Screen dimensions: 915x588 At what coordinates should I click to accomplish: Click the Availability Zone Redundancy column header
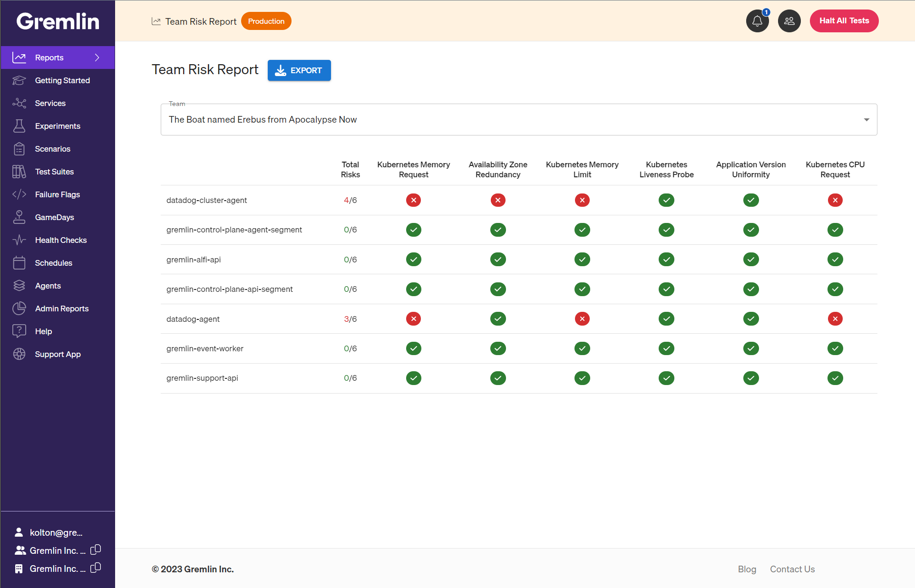[x=498, y=169]
